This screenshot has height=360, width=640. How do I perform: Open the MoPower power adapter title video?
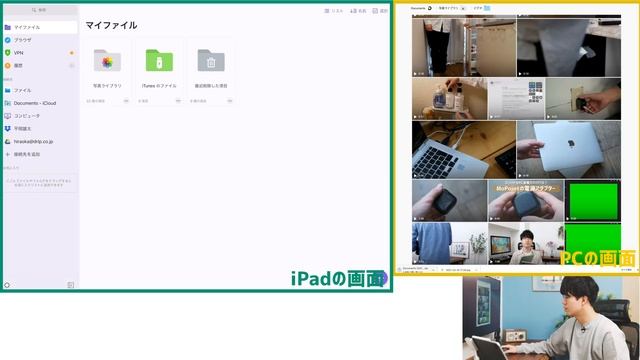[x=526, y=200]
